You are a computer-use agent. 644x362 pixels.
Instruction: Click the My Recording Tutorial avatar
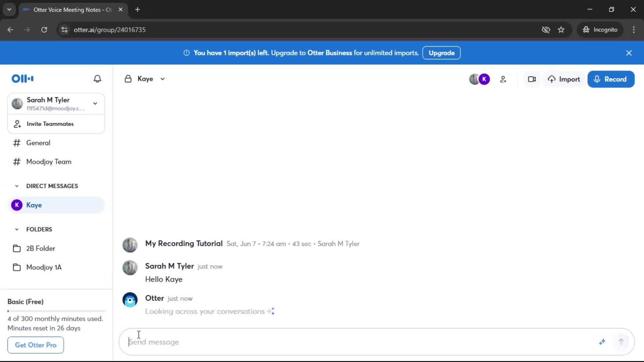(x=130, y=245)
